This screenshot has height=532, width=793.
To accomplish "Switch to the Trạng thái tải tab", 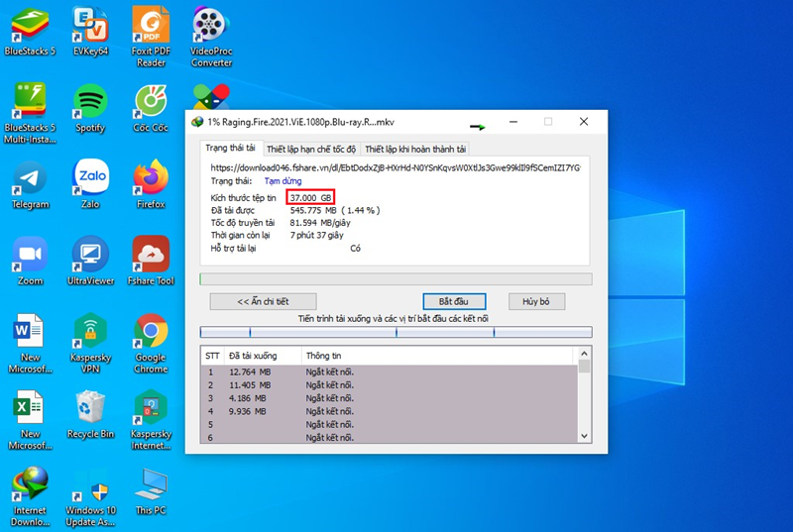I will (230, 148).
